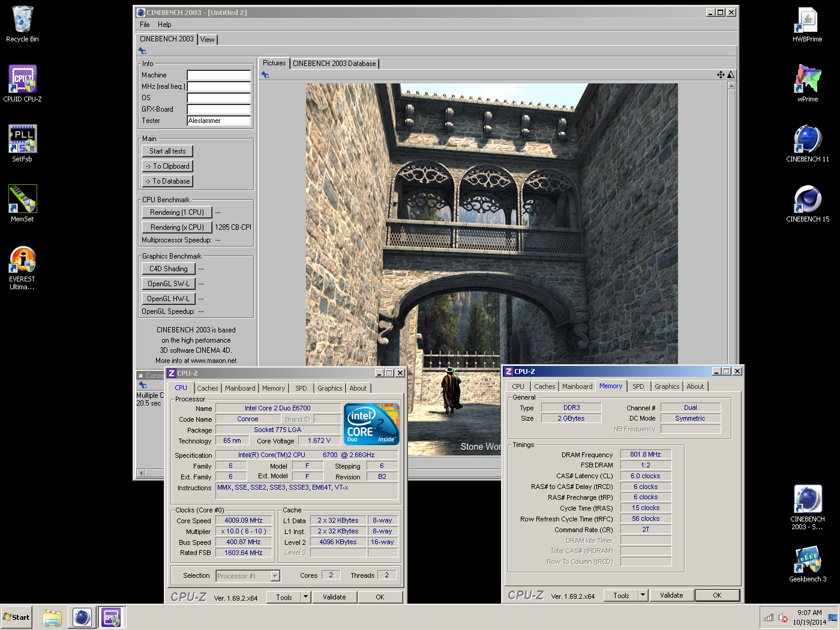Run Rendering (1 CPU) benchmark
This screenshot has height=630, width=840.
[177, 212]
